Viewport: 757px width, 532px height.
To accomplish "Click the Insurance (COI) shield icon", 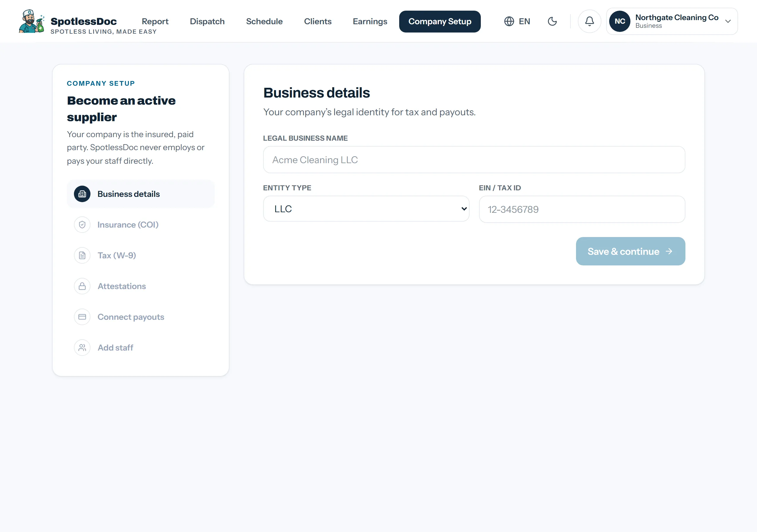I will (82, 225).
